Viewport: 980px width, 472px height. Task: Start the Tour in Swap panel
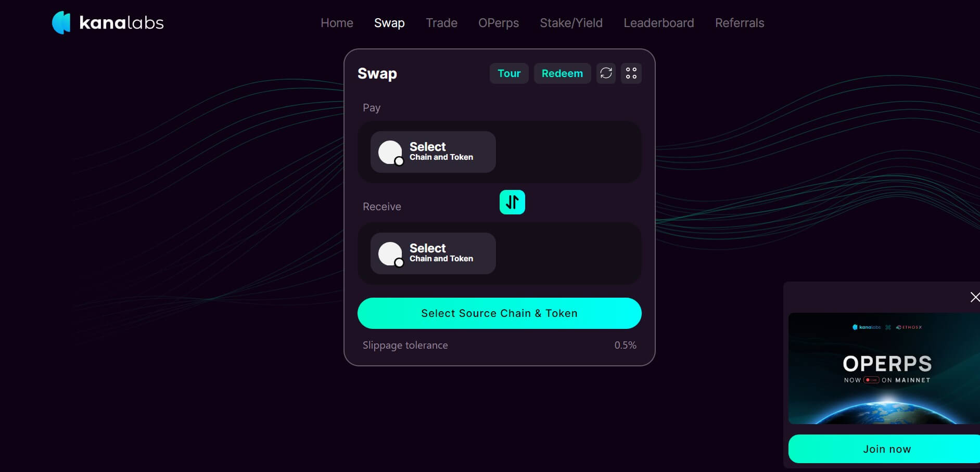point(509,73)
